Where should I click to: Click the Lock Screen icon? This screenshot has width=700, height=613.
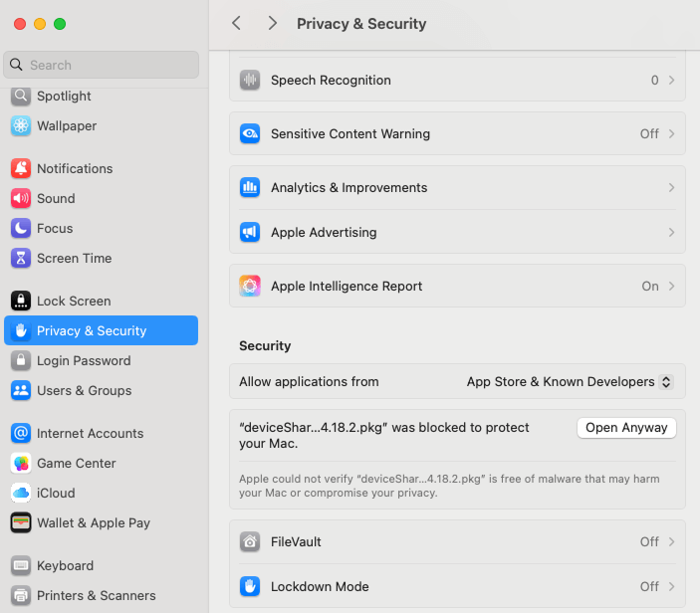coord(21,302)
